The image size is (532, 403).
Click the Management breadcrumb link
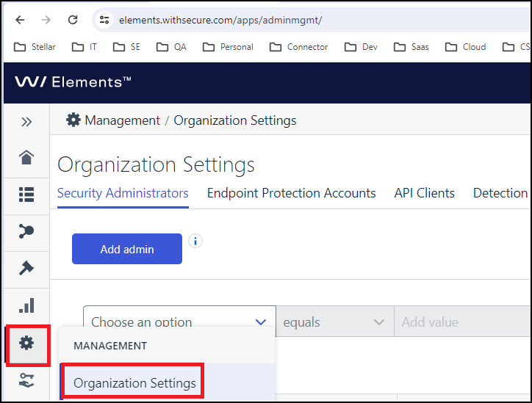(x=122, y=120)
